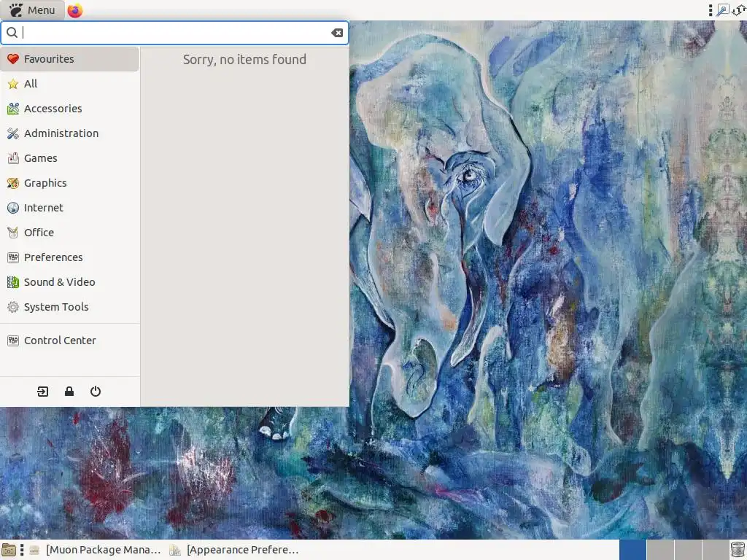Click the show desktop icon on the bottom panel
This screenshot has width=747, height=560.
pos(9,550)
